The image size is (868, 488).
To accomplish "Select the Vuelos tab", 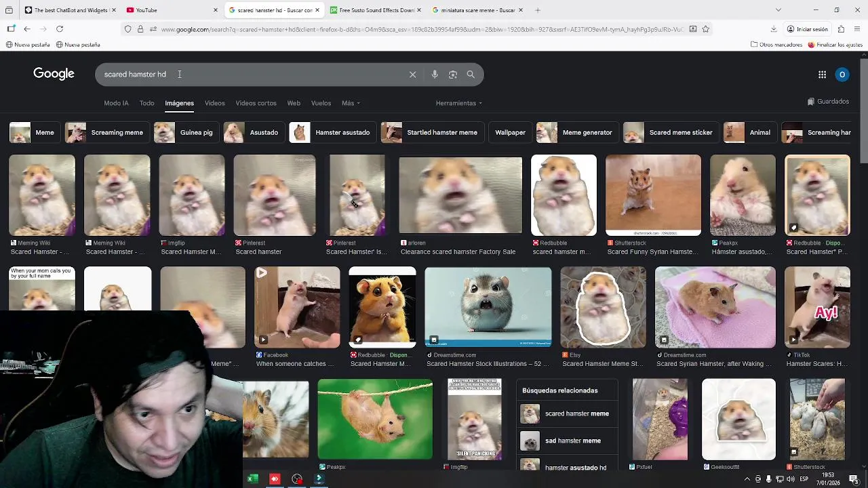I will (321, 103).
